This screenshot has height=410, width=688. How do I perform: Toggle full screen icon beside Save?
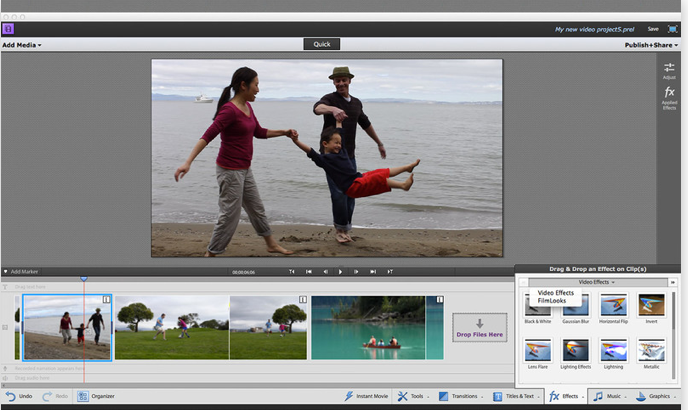tap(672, 29)
